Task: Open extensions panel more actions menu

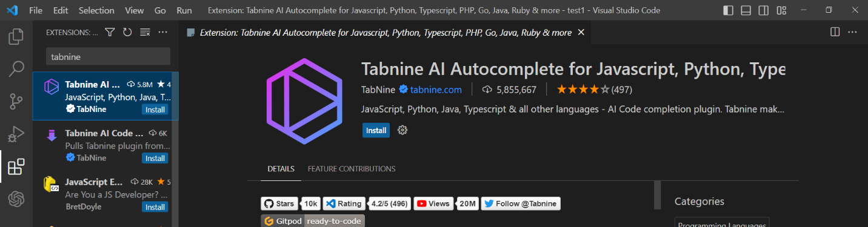Action: click(x=162, y=32)
